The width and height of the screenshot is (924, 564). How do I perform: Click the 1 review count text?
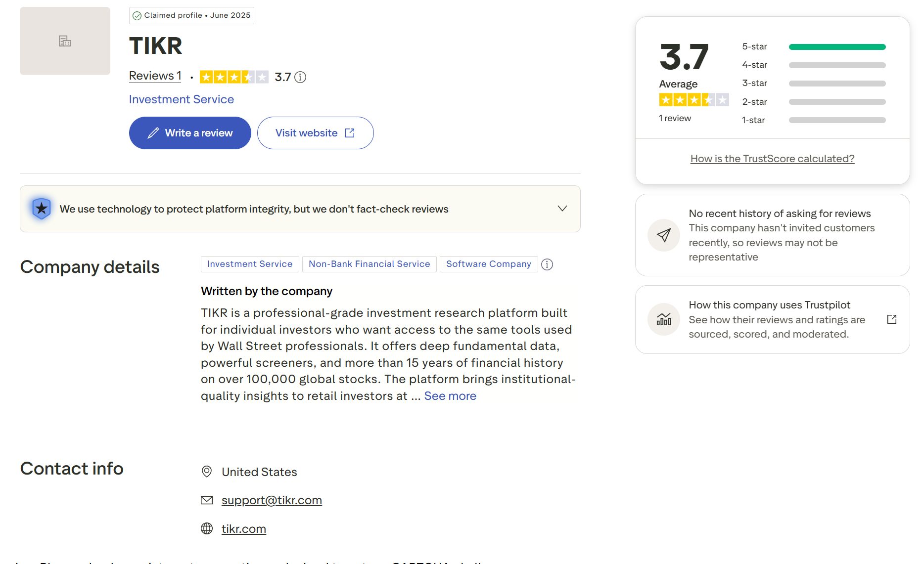tap(675, 118)
